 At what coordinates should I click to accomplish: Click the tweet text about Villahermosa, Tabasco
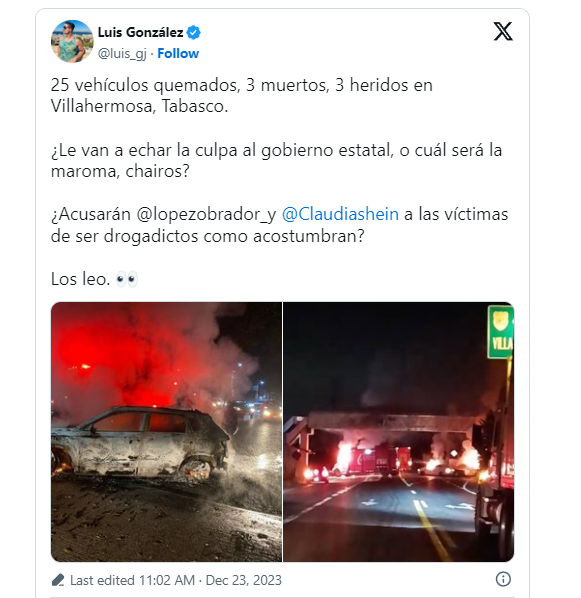(x=242, y=95)
